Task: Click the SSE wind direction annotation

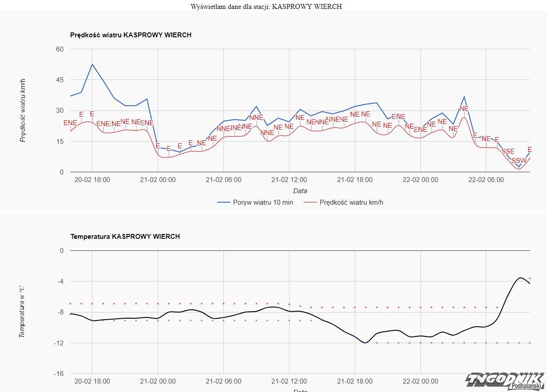Action: click(508, 151)
